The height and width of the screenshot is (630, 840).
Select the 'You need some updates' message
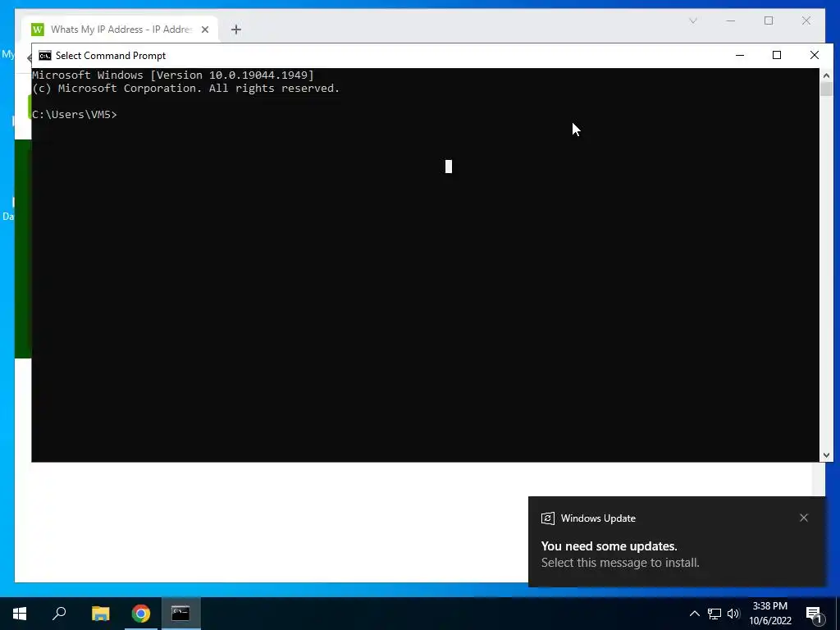coord(609,546)
